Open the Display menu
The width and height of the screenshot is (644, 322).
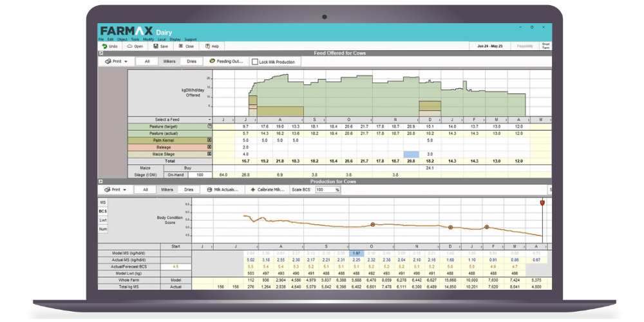tap(175, 39)
